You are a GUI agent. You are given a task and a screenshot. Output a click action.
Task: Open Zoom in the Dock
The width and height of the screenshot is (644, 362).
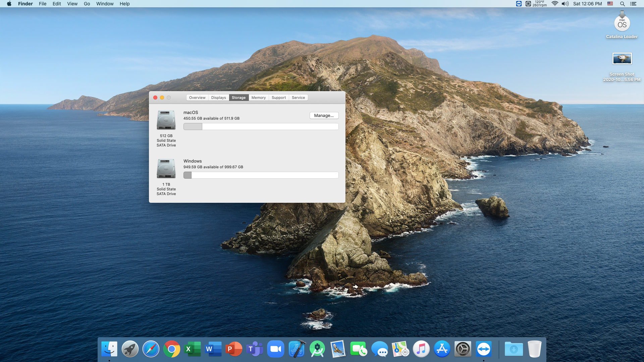point(276,349)
